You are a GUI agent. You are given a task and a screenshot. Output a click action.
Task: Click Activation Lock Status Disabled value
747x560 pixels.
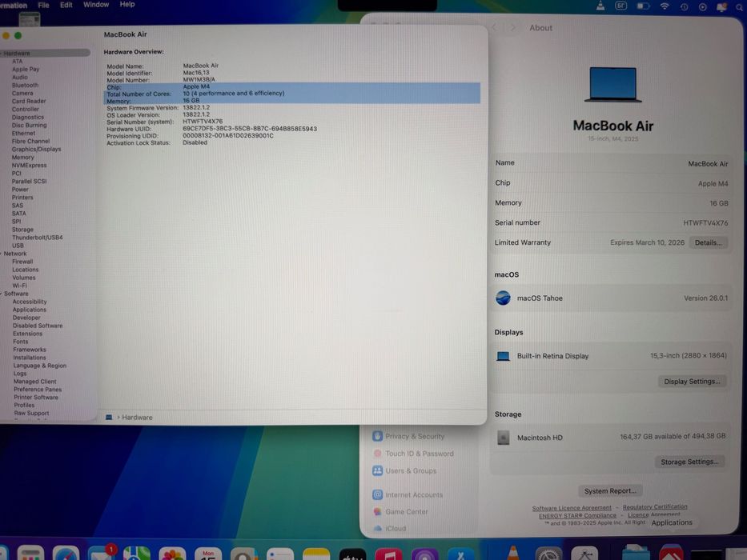tap(195, 142)
